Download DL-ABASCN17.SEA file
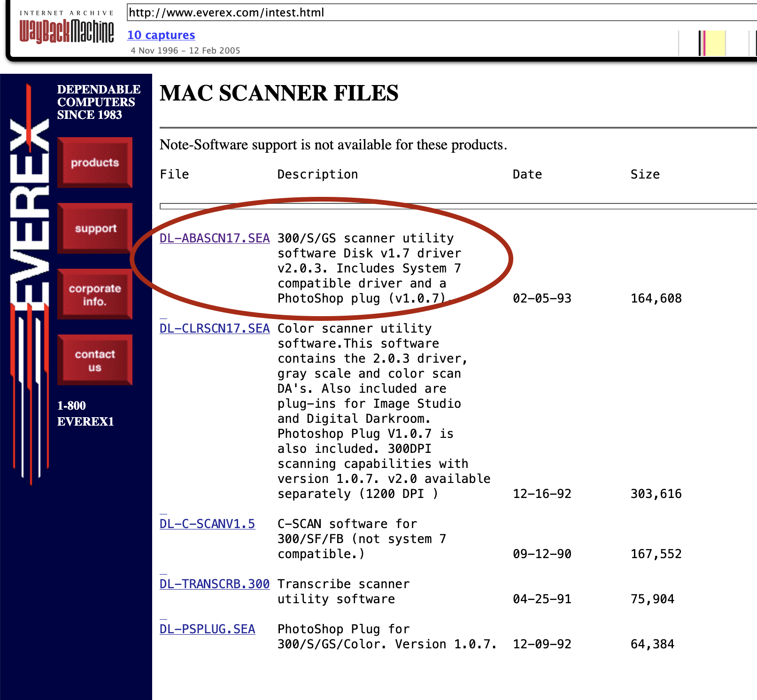This screenshot has width=757, height=700. click(215, 238)
